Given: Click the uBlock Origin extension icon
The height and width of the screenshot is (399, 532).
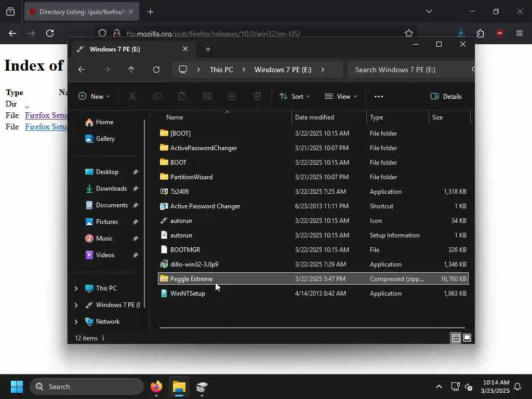Looking at the screenshot, I should 499,33.
